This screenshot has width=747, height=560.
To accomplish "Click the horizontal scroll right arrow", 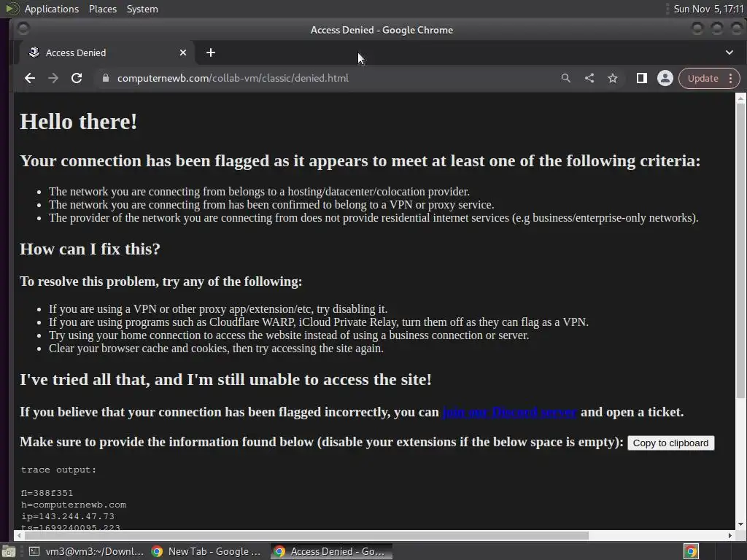I will [x=729, y=535].
